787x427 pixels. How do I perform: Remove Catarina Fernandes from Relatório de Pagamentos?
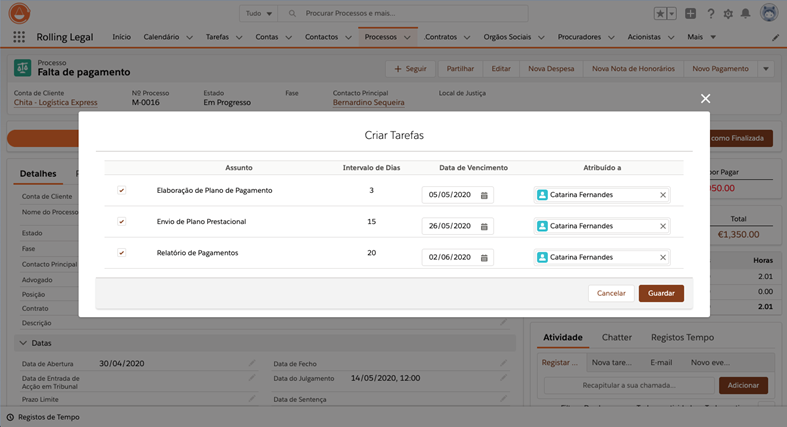(662, 257)
